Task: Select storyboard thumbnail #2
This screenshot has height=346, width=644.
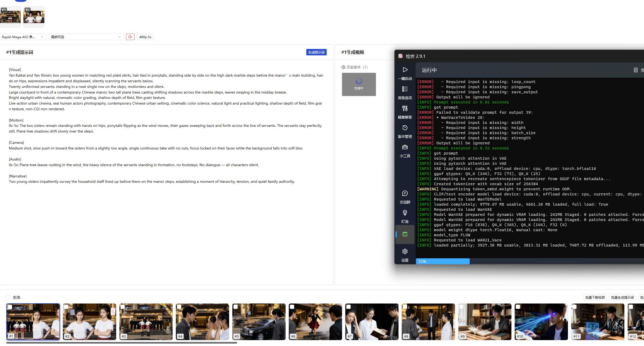Action: (90, 322)
